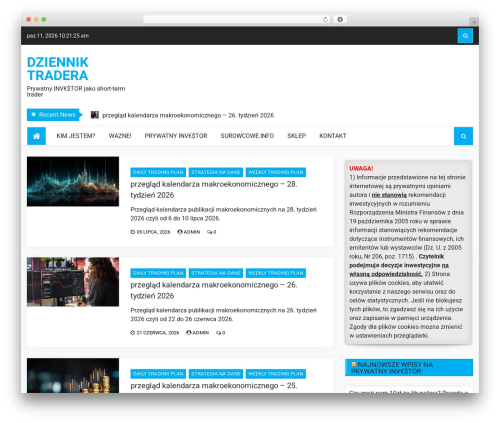Click DAILY TRADING PLAN tag on 25. tydzień post
500x423 pixels.
click(x=158, y=374)
